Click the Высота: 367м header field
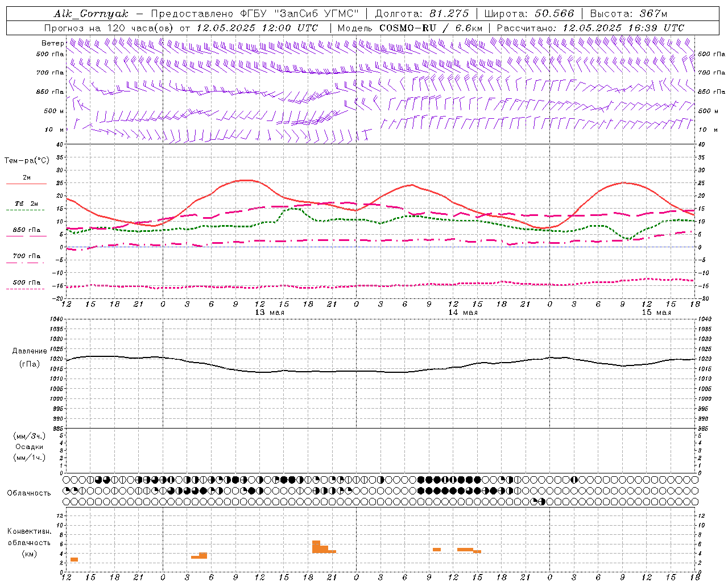This screenshot has height=582, width=728. coord(628,14)
